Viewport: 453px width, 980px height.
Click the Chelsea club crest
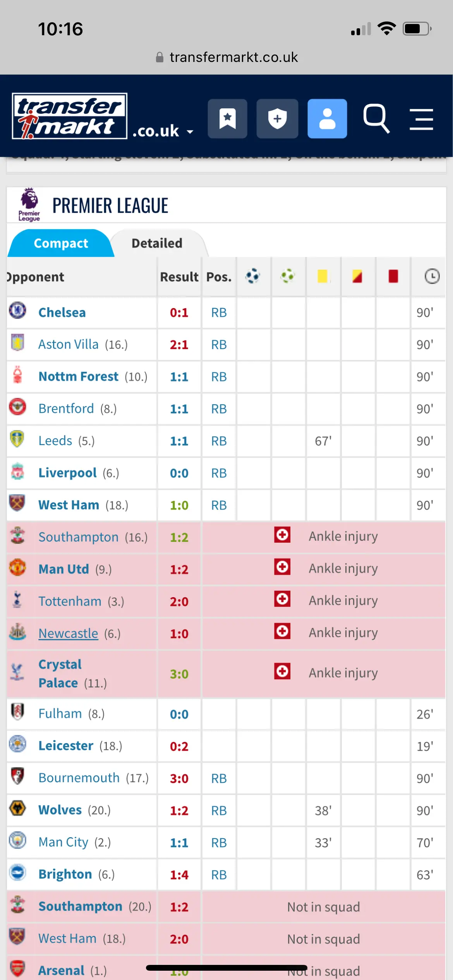(x=17, y=311)
